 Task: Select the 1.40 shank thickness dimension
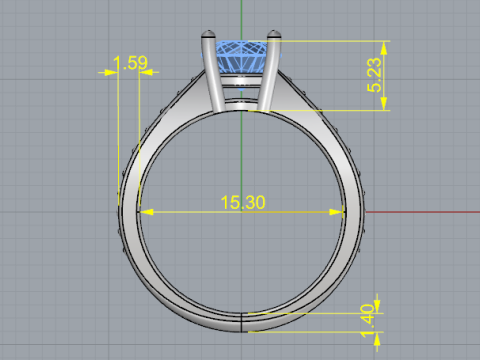[x=368, y=320]
